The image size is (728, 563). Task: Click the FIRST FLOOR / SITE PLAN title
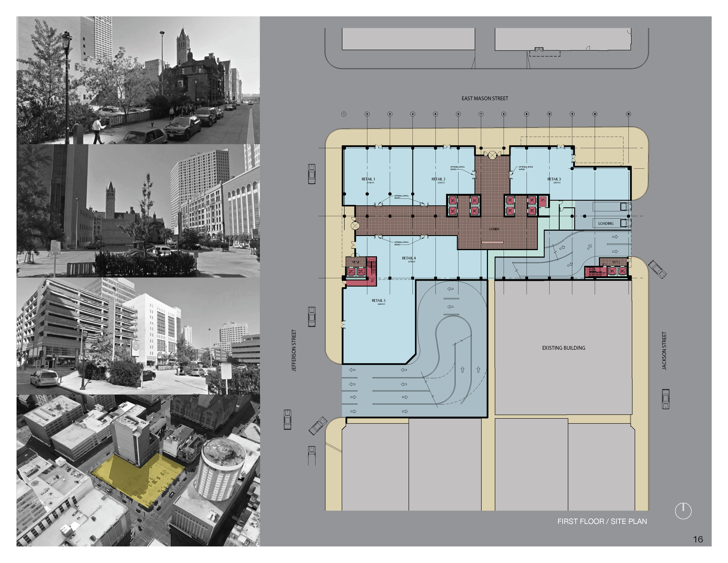click(602, 521)
